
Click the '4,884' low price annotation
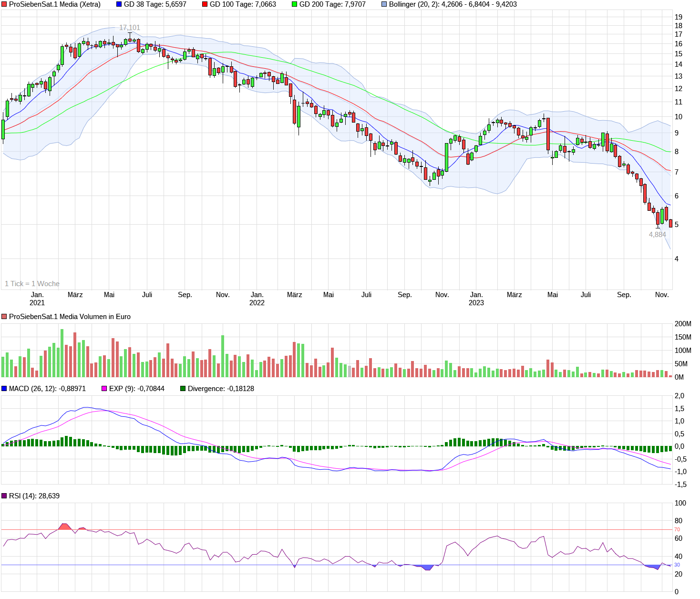pyautogui.click(x=658, y=235)
